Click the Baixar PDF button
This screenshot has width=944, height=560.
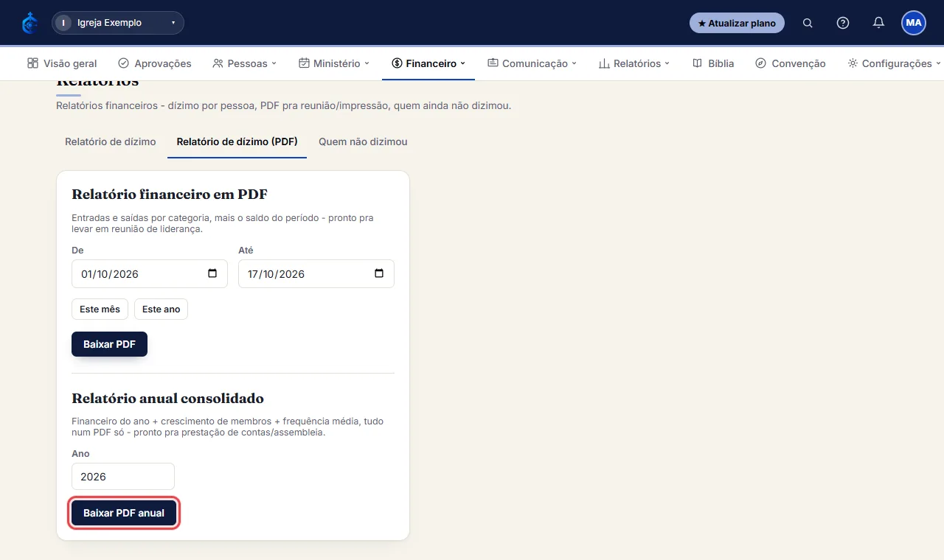click(109, 344)
